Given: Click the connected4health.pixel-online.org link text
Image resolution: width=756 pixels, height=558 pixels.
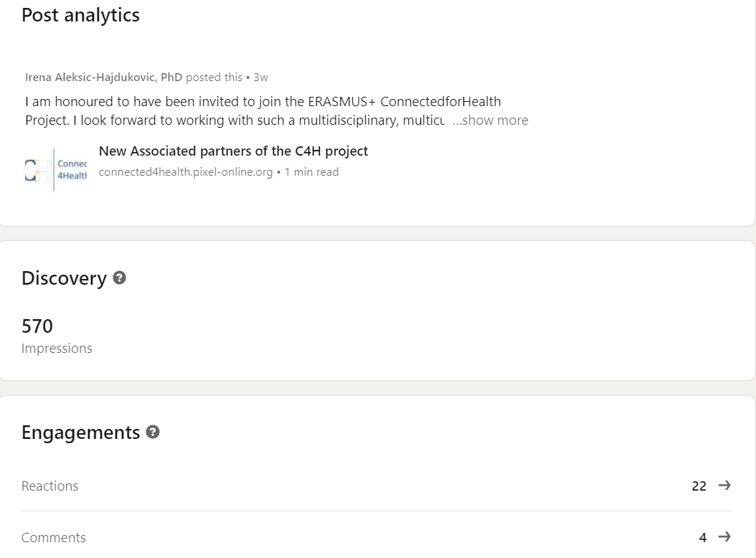Looking at the screenshot, I should (186, 172).
